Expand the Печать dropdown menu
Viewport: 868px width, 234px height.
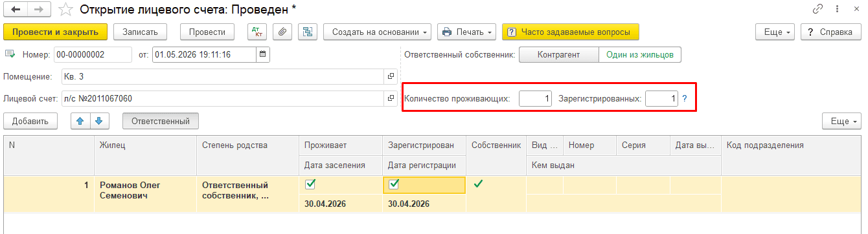(x=466, y=32)
